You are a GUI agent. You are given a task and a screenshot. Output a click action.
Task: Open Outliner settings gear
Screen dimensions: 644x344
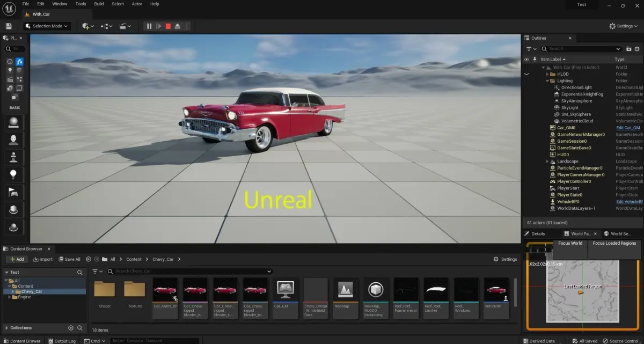coord(638,49)
